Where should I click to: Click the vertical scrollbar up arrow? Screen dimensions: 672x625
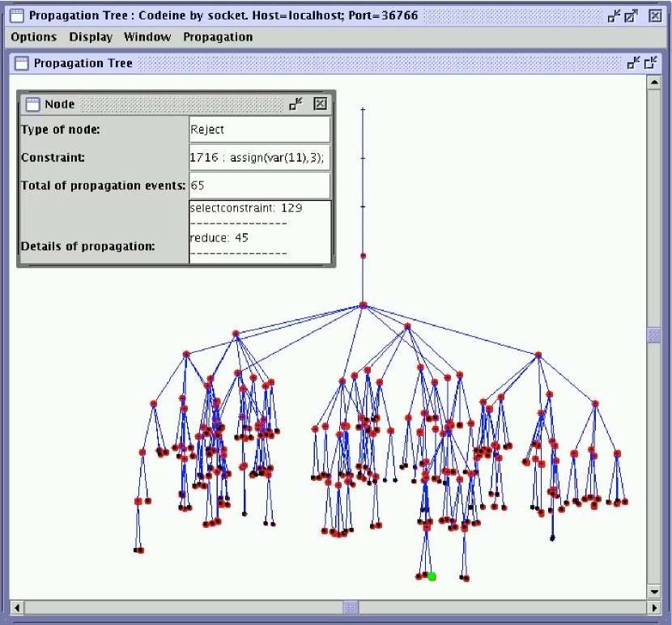[654, 83]
